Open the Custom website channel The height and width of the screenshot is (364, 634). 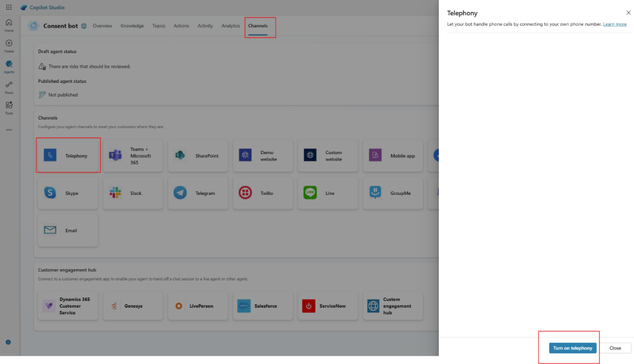pos(328,156)
